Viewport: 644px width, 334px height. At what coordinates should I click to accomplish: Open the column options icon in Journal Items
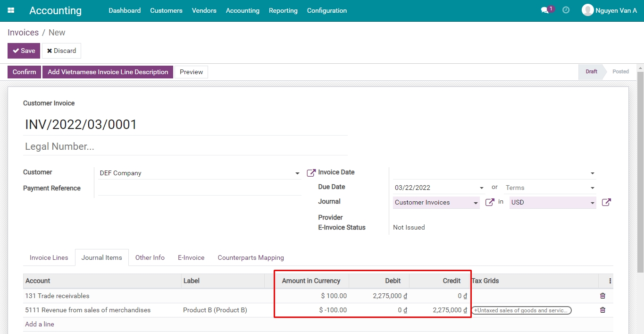pyautogui.click(x=610, y=280)
